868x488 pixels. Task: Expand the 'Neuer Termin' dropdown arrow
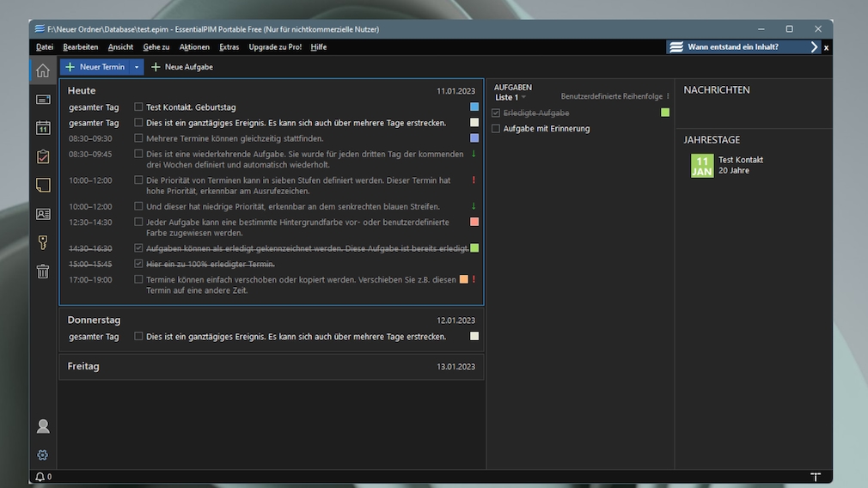[136, 67]
